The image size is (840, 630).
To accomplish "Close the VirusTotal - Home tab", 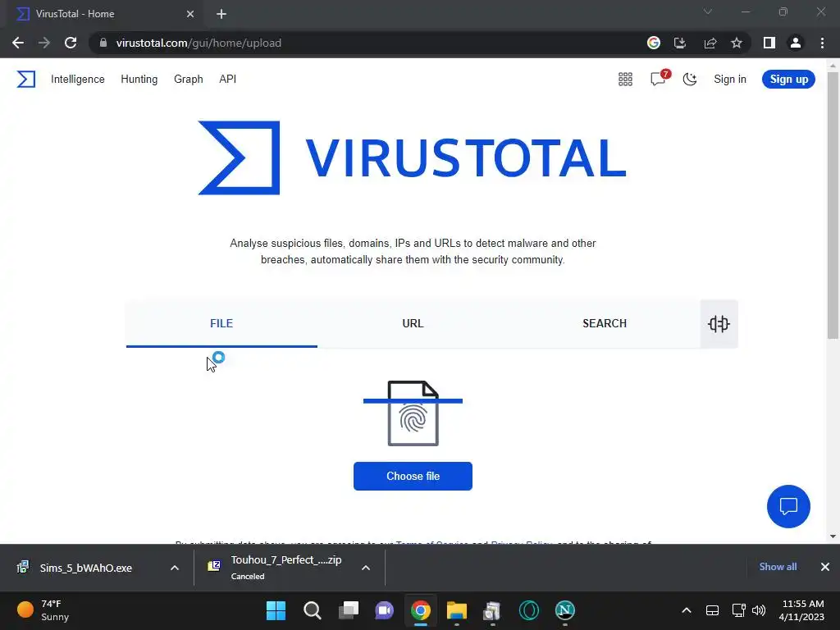I will (190, 14).
